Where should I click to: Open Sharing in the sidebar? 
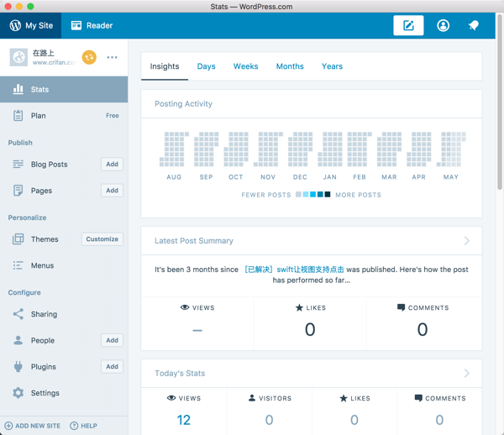(x=64, y=314)
